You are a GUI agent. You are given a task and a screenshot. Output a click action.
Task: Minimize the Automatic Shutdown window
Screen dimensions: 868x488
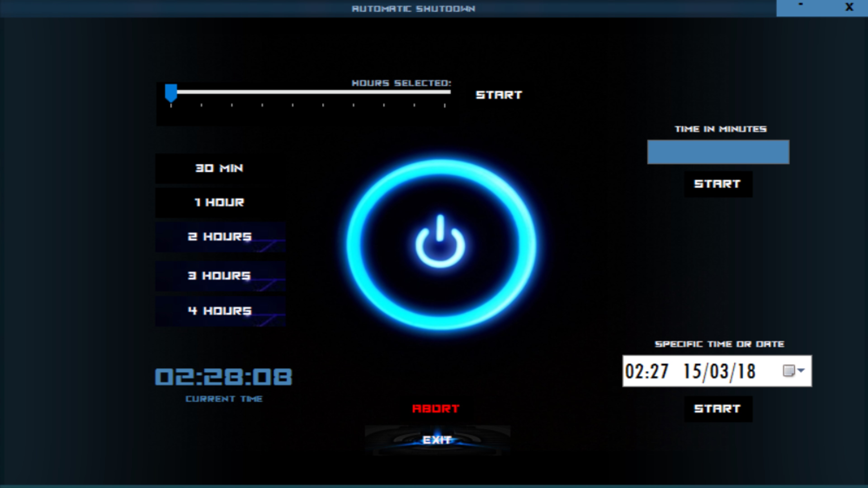[801, 6]
